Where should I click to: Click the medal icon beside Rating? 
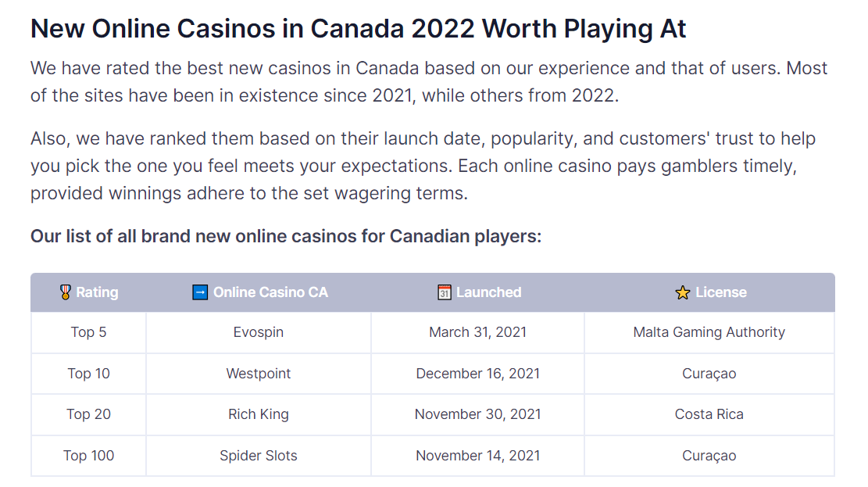click(x=66, y=292)
